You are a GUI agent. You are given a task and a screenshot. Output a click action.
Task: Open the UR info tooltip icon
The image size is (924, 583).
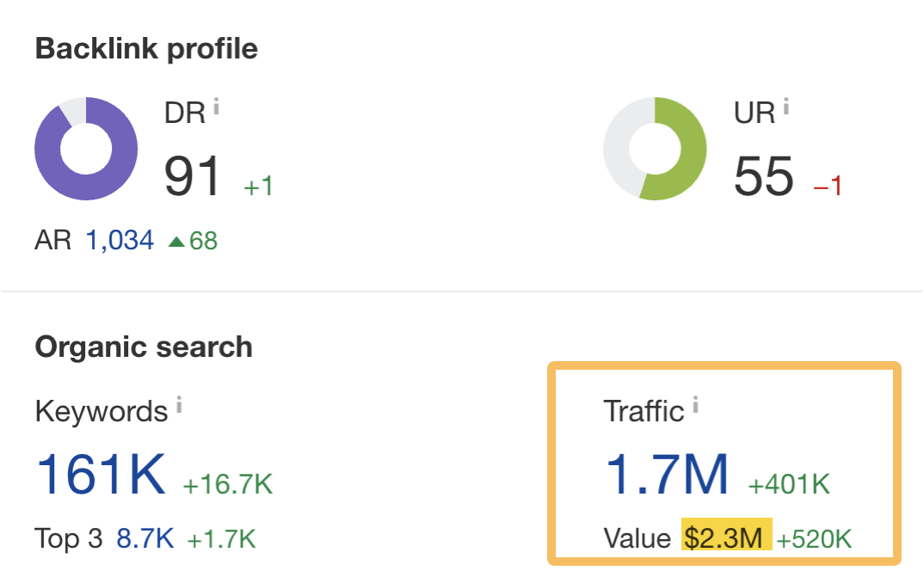tap(788, 105)
